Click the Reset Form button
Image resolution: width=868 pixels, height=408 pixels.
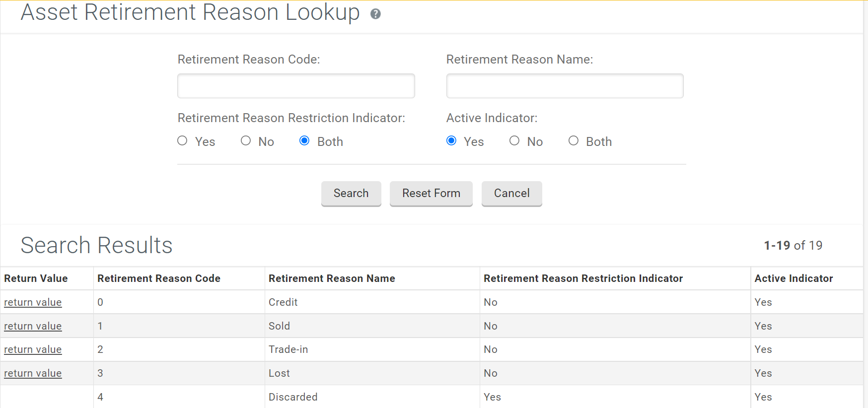point(431,194)
